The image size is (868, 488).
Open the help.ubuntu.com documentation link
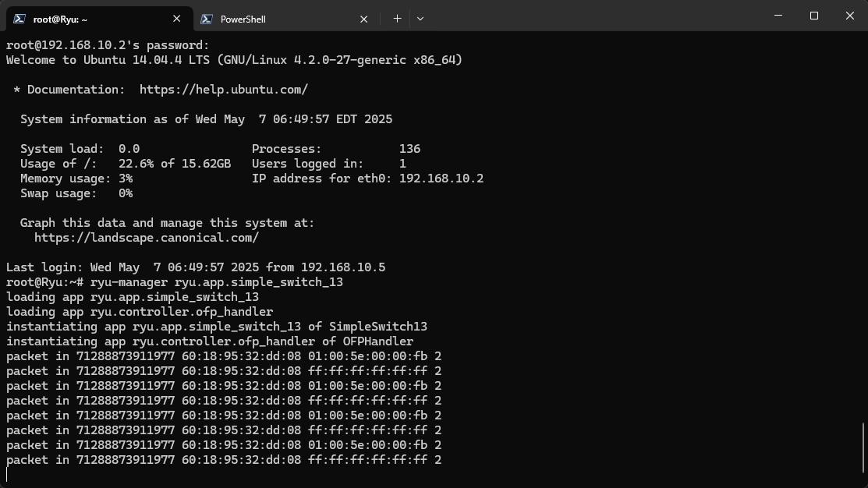pos(223,90)
